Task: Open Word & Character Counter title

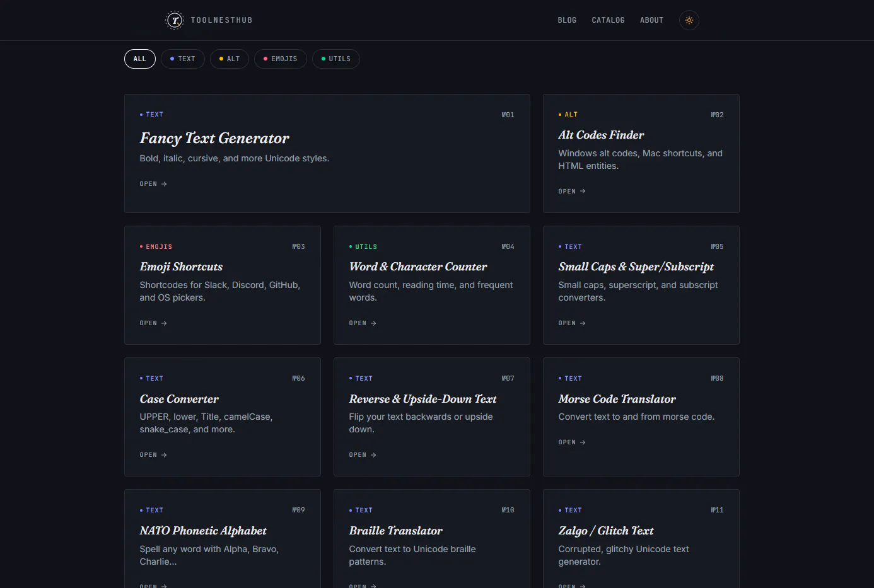Action: click(x=418, y=267)
